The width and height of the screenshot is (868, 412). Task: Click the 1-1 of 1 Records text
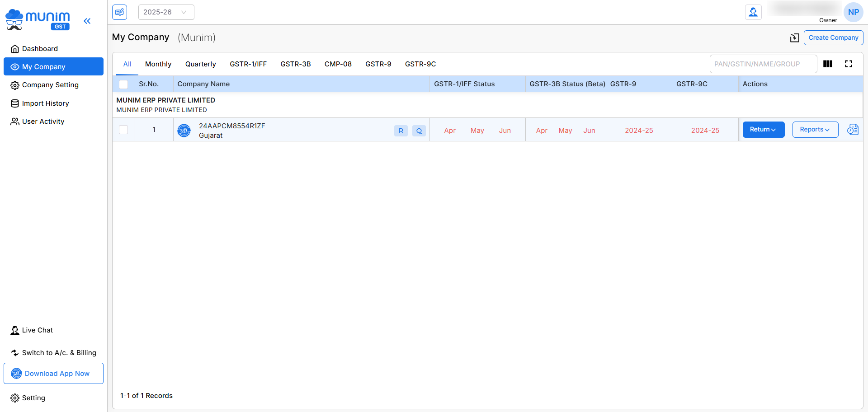point(146,396)
